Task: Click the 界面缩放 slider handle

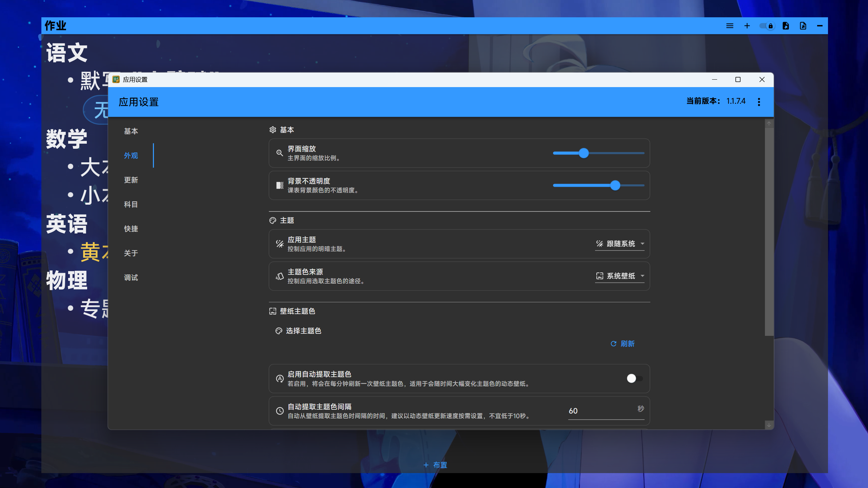Action: [x=584, y=153]
